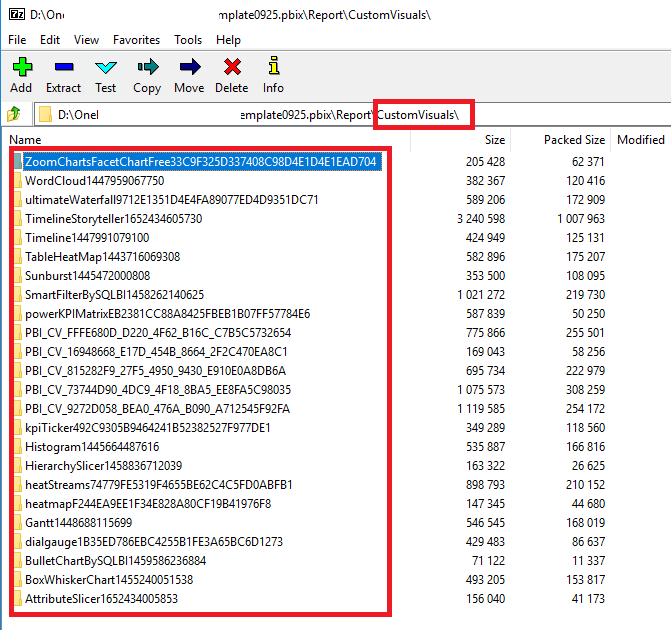Select kpiTicker492C9305B9464241B52382527F977DE1 folder
Screen dimensions: 671x630
point(148,428)
